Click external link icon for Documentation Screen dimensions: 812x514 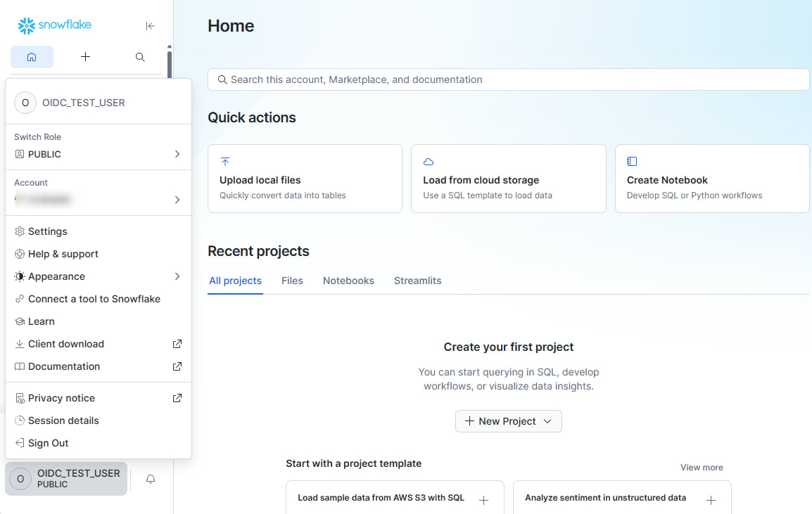(177, 366)
